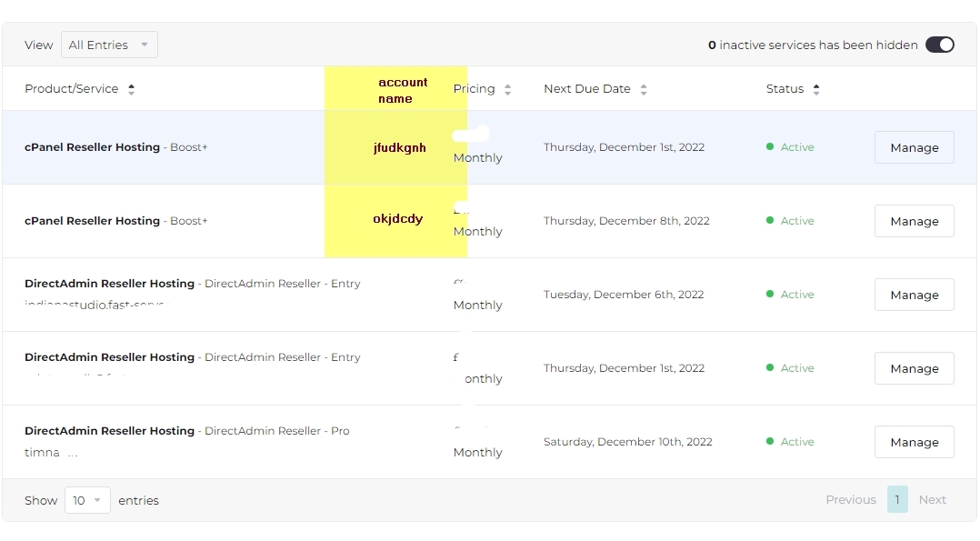
Task: Go to page 1
Action: pyautogui.click(x=896, y=499)
